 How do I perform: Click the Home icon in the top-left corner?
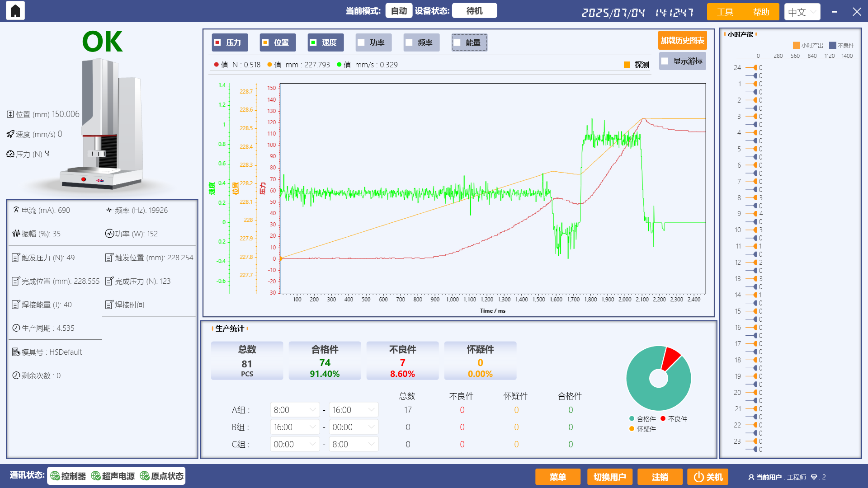[15, 10]
